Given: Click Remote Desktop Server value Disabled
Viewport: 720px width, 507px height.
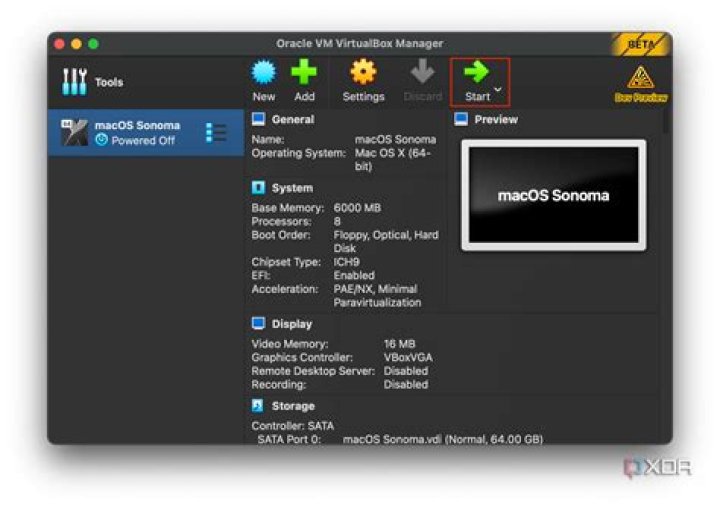Looking at the screenshot, I should tap(405, 371).
